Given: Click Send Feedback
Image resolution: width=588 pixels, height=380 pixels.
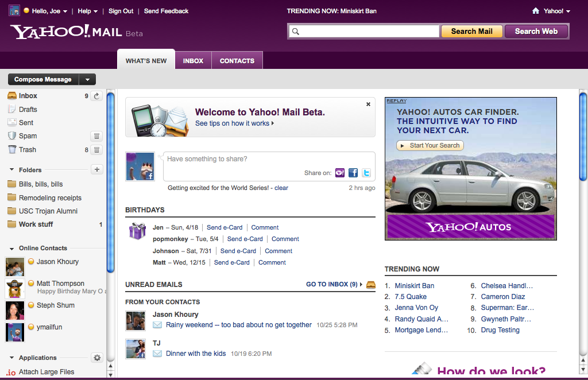Looking at the screenshot, I should click(x=166, y=11).
